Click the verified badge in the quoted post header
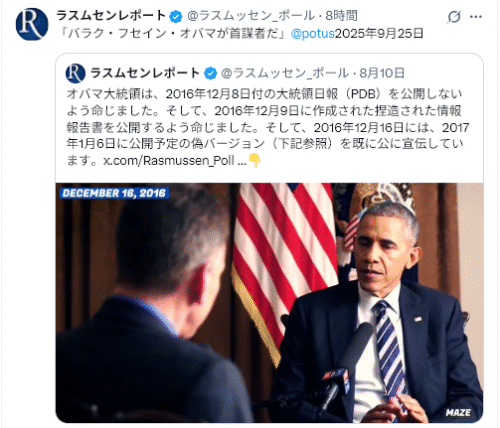Screen dimensions: 500x428 tap(210, 73)
